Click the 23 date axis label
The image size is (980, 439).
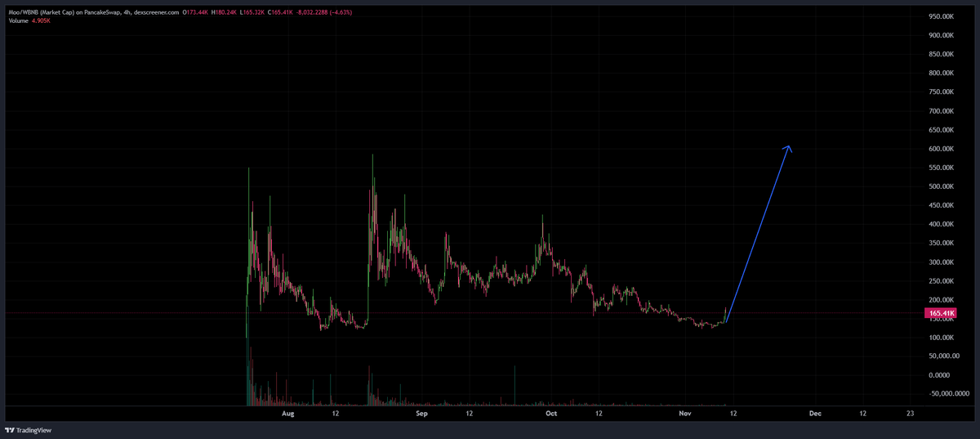click(911, 414)
